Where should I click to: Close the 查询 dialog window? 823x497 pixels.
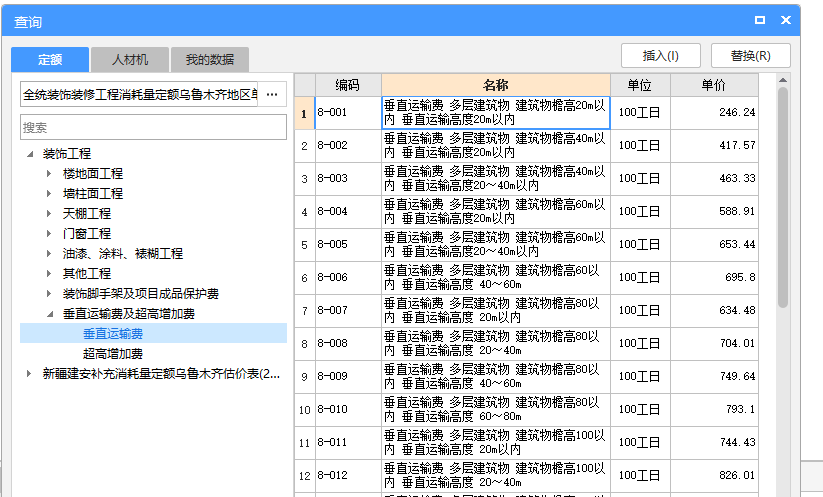pos(786,20)
